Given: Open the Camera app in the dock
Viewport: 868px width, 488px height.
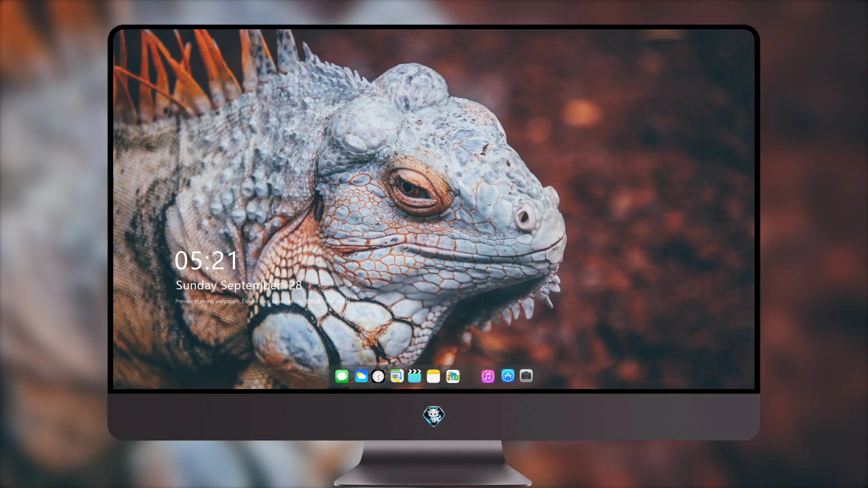Looking at the screenshot, I should coord(526,375).
